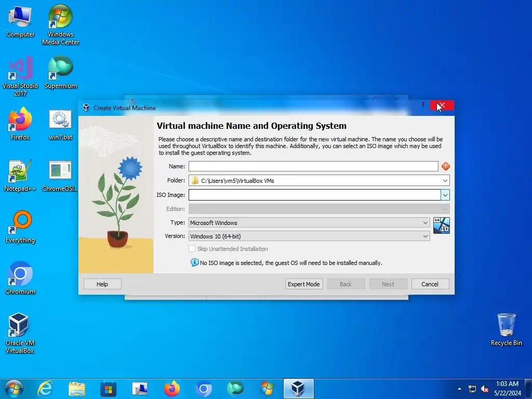The height and width of the screenshot is (399, 532).
Task: Open the Windows Start menu
Action: (x=14, y=389)
